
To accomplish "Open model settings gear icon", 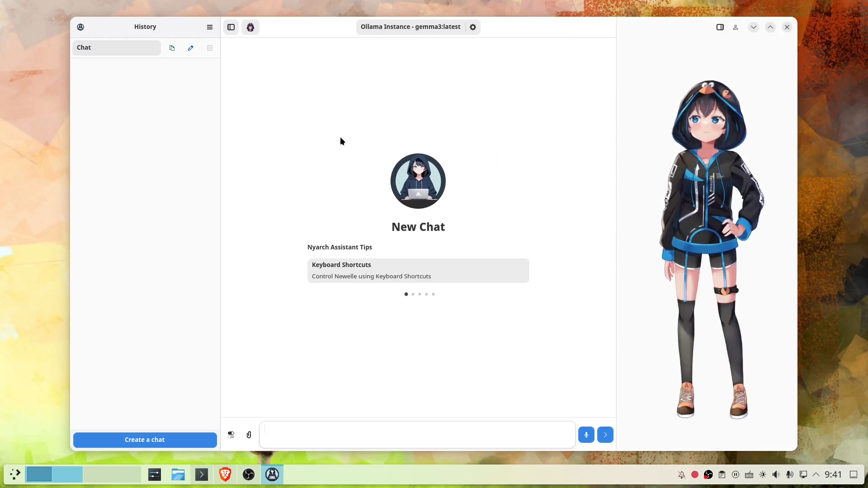I will [x=473, y=27].
